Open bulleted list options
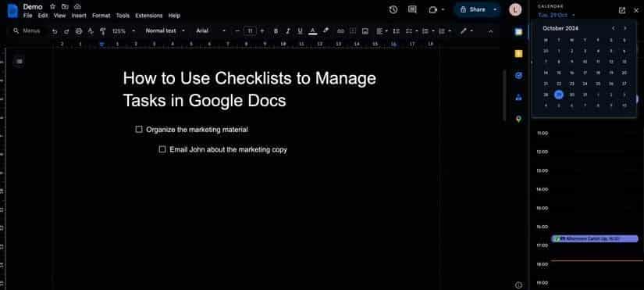644x290 pixels. click(x=428, y=30)
